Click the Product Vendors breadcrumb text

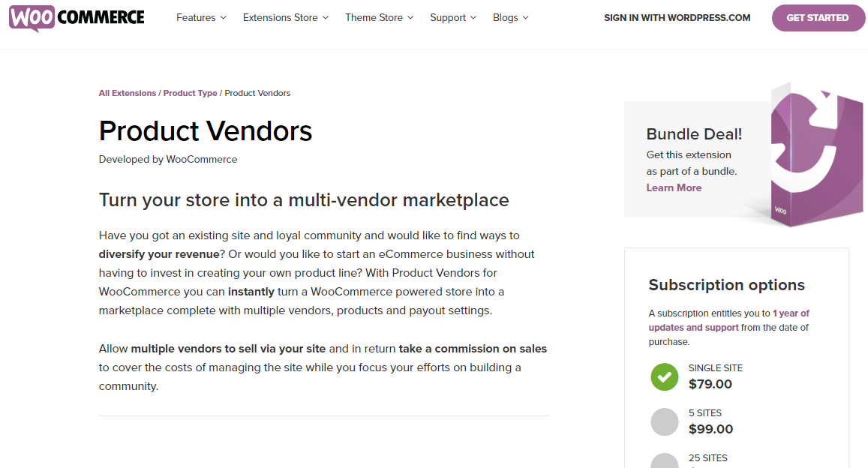click(257, 93)
